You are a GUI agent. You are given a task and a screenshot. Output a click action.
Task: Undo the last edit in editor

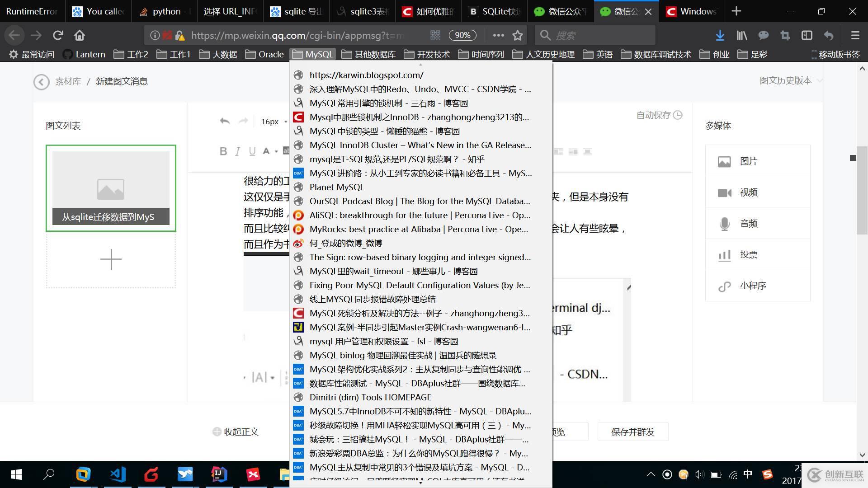pos(225,121)
